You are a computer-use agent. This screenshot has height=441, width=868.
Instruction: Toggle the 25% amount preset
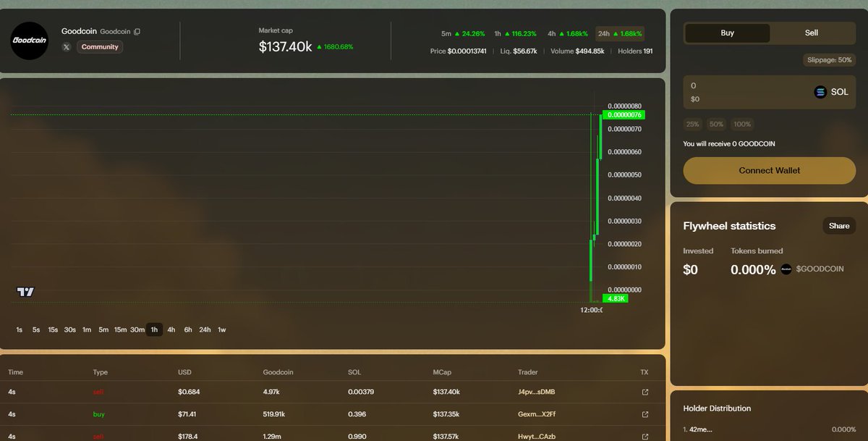[x=692, y=124]
